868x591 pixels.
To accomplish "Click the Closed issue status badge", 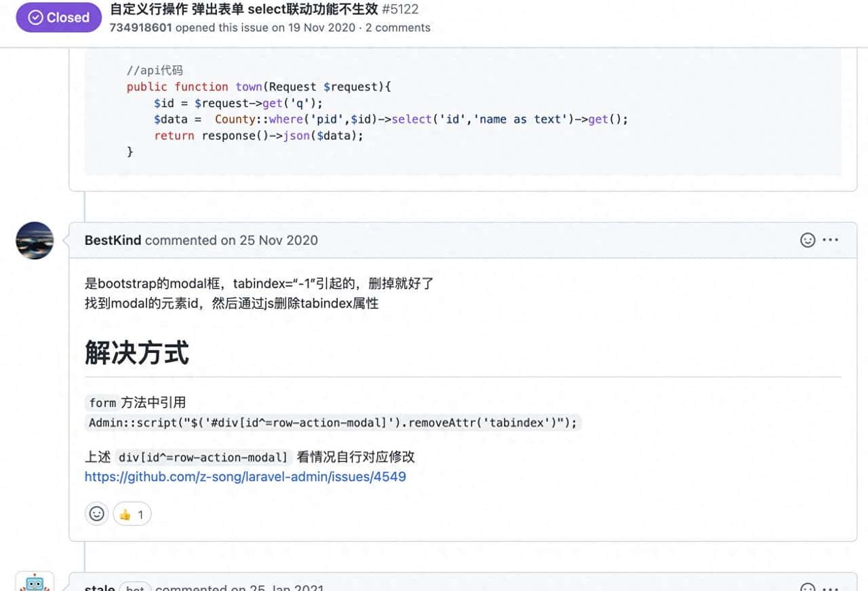I will point(58,18).
